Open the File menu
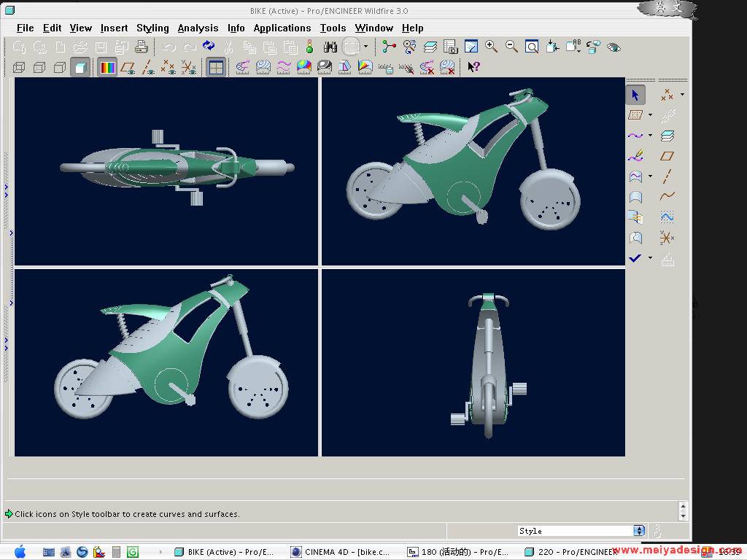This screenshot has height=560, width=747. [26, 28]
